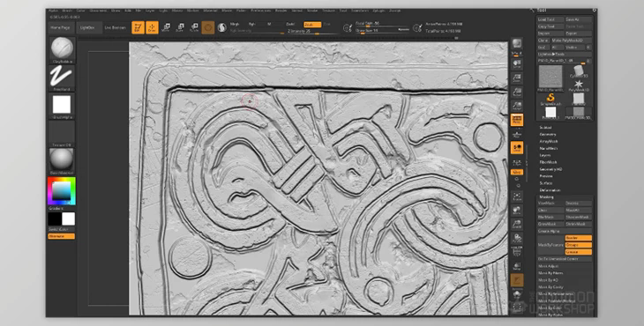Pick a color in the color picker square
Screen dimensions: 644x326
(x=61, y=190)
